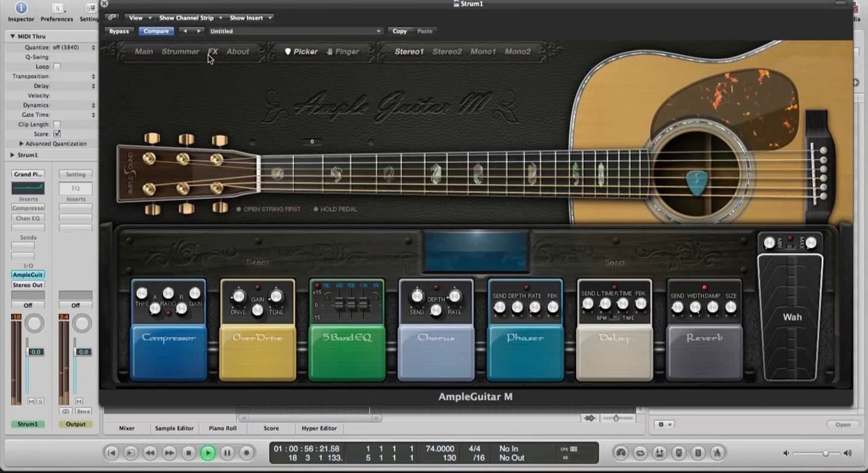Pause playback in transport bar
Screen dimensions: 868x473
pos(227,453)
